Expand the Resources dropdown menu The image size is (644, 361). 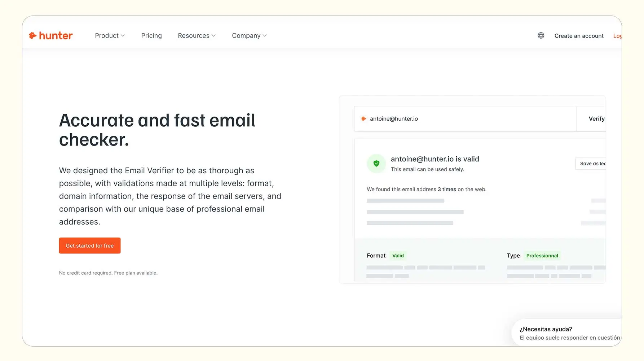point(197,35)
